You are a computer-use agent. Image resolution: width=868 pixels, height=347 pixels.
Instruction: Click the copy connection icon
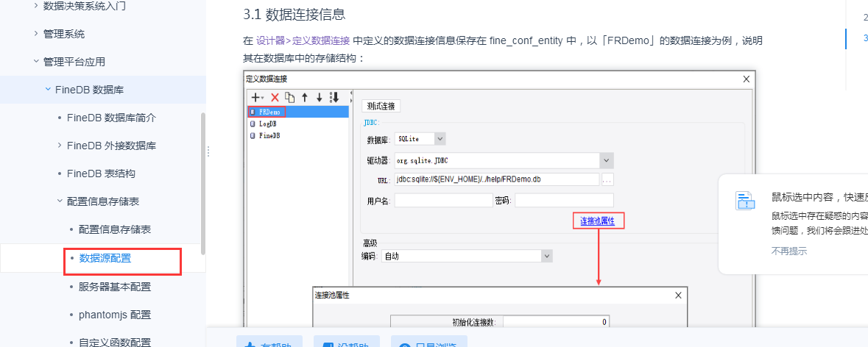[289, 97]
